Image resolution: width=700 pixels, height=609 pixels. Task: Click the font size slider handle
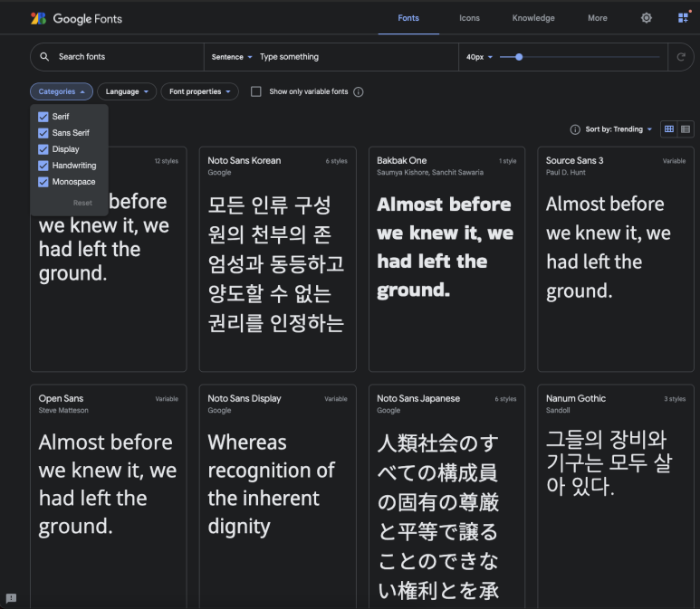click(x=519, y=57)
